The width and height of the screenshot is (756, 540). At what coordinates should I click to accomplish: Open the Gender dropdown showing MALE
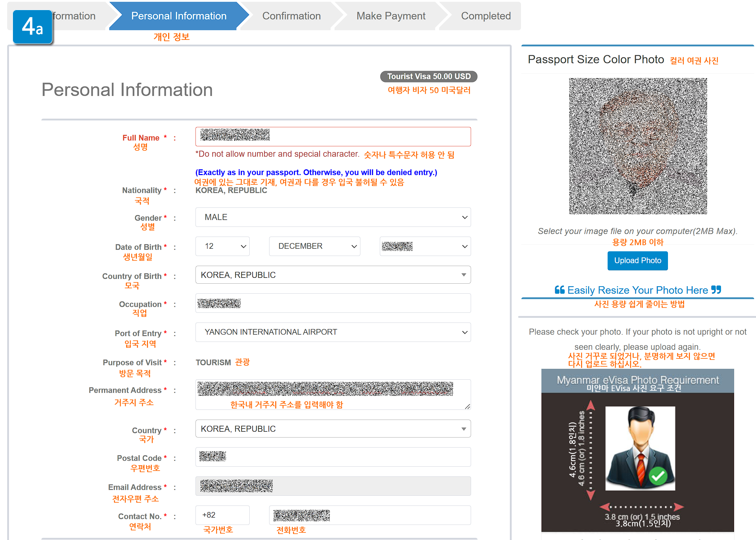[x=333, y=217]
